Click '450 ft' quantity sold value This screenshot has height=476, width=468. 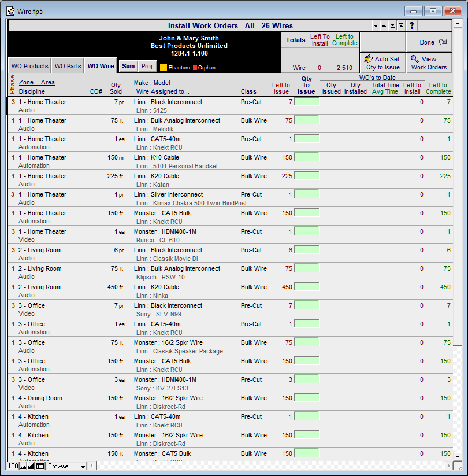click(115, 287)
